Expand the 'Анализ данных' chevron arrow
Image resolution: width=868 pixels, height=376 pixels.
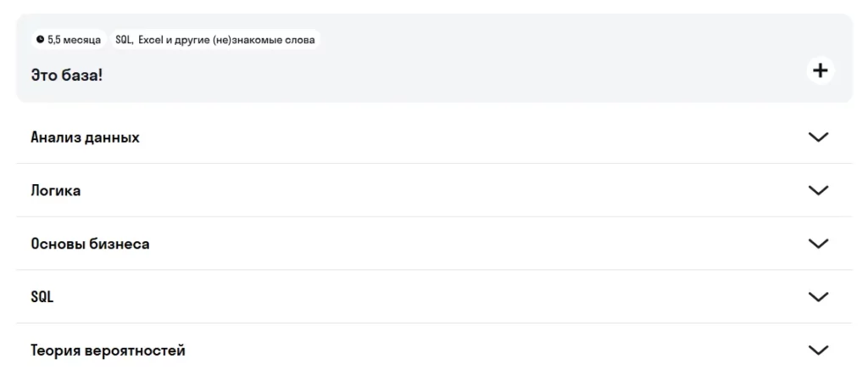click(818, 137)
